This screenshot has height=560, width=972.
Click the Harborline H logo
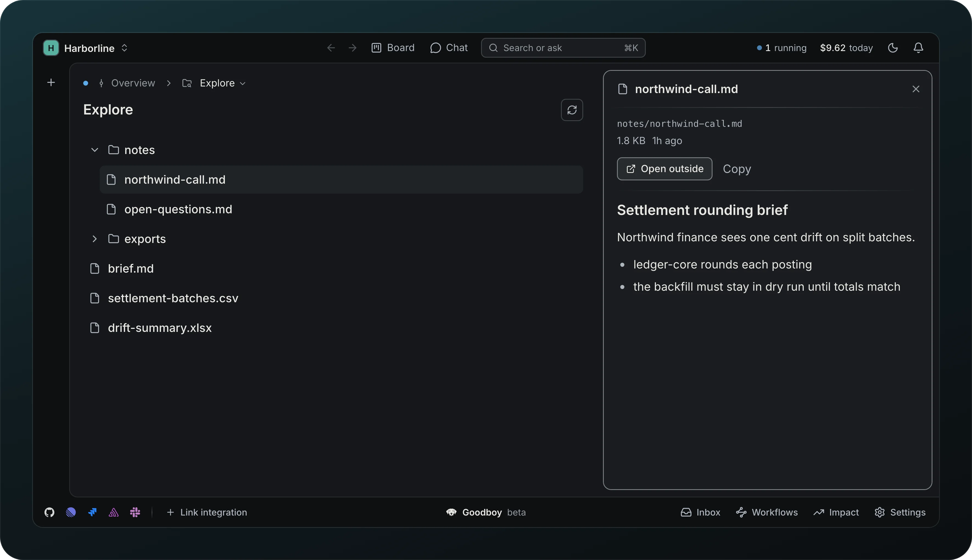coord(51,48)
